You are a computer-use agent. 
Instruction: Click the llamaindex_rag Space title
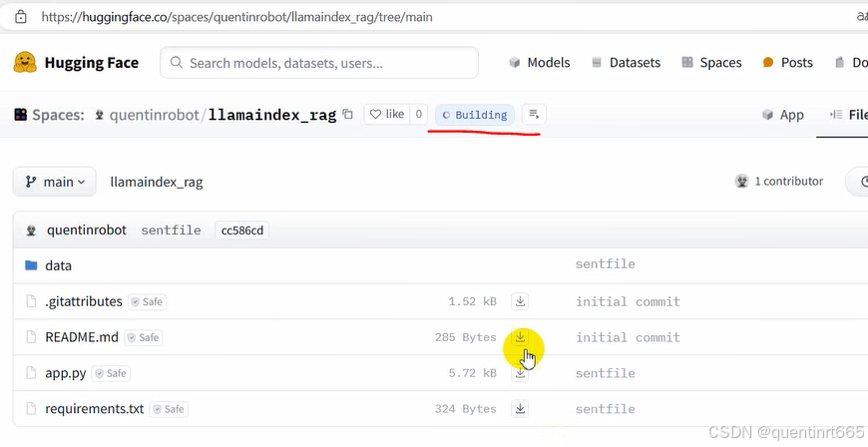click(x=272, y=115)
